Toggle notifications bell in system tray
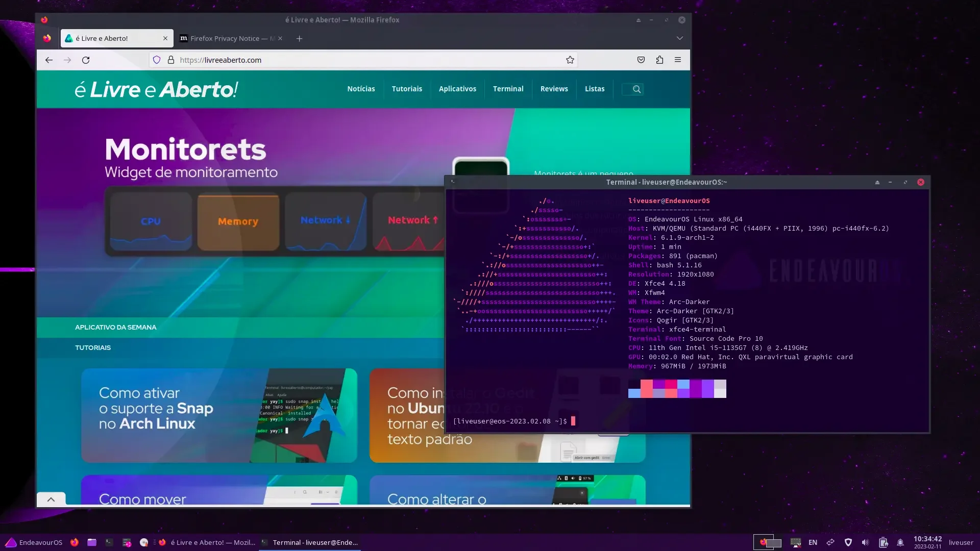This screenshot has height=551, width=980. tap(900, 542)
